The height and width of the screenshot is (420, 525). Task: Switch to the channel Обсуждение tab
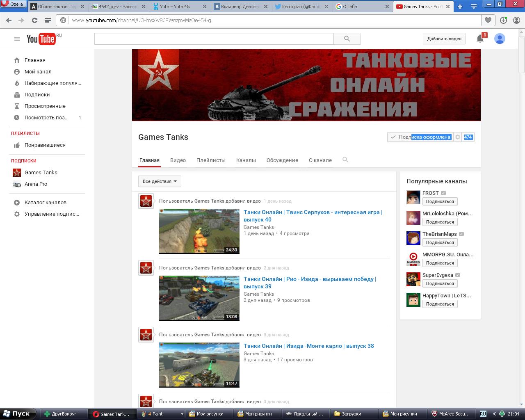click(282, 160)
